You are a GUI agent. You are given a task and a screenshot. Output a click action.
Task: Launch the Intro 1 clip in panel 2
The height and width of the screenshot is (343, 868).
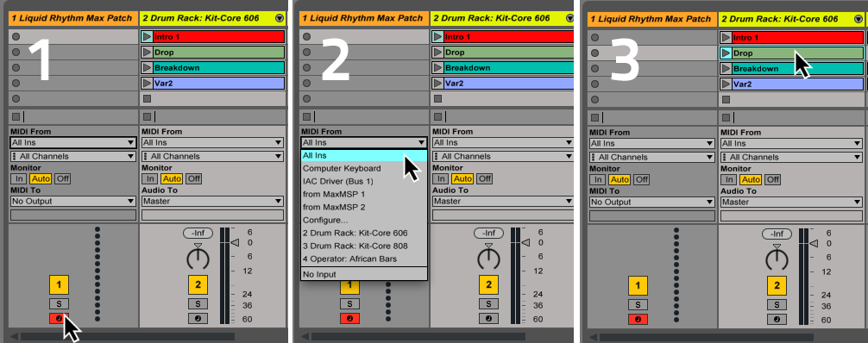[437, 37]
